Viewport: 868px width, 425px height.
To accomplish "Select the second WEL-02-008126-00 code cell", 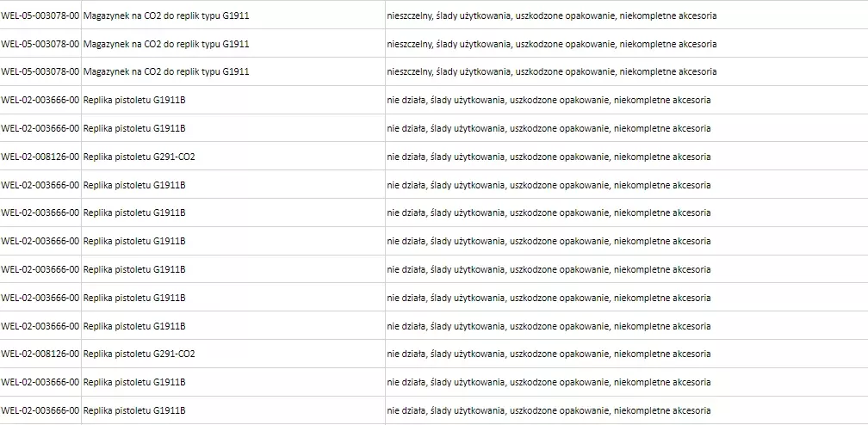I will tap(40, 354).
